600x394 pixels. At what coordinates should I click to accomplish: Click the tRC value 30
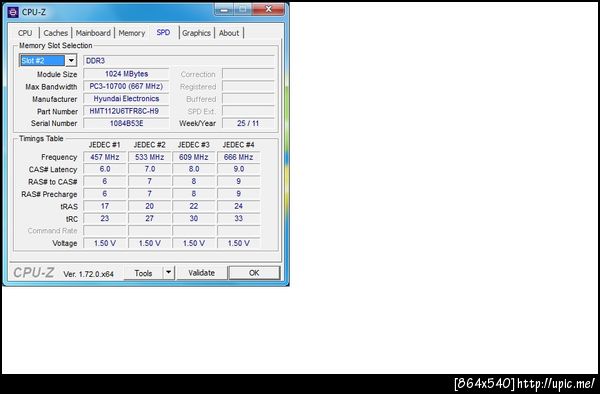coord(194,218)
